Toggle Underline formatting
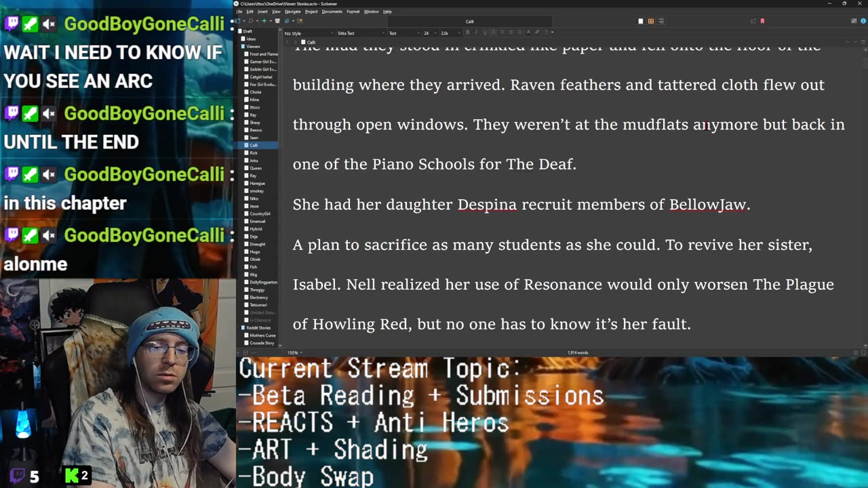This screenshot has width=868, height=488. tap(485, 33)
